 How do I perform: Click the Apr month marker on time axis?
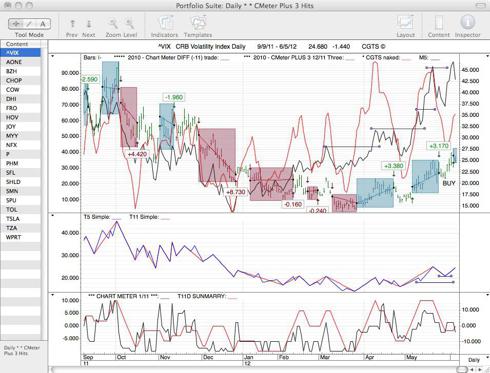tap(369, 357)
